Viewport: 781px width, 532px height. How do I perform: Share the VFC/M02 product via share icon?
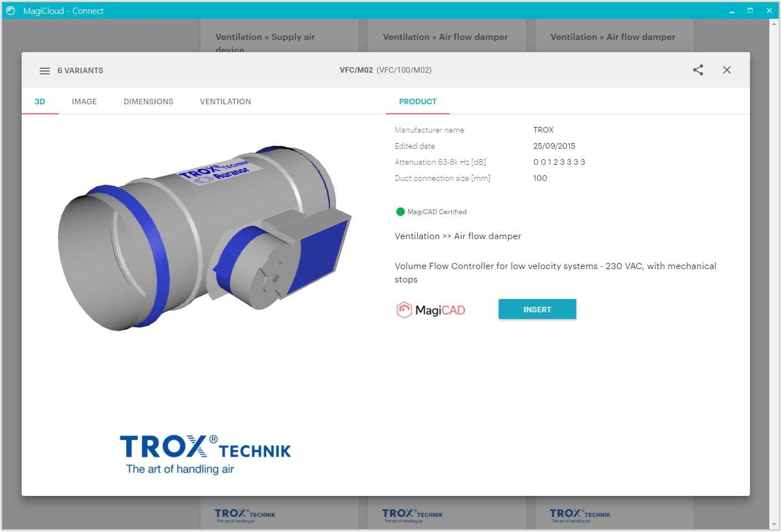(x=698, y=70)
